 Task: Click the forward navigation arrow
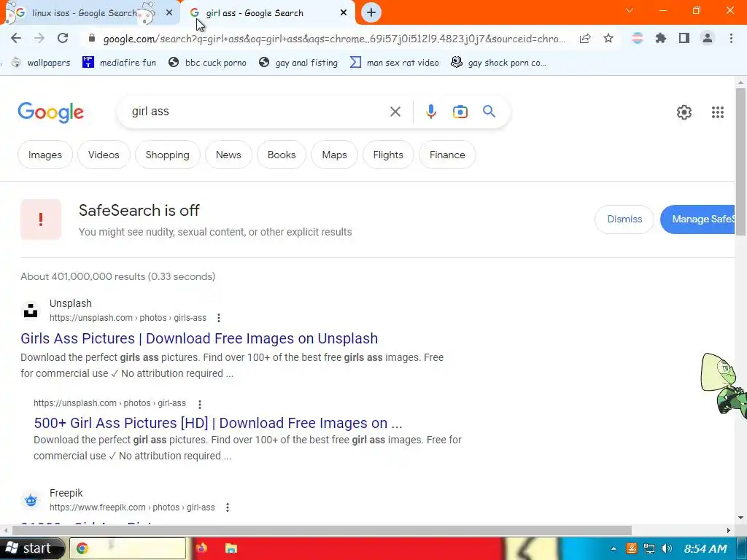(39, 38)
